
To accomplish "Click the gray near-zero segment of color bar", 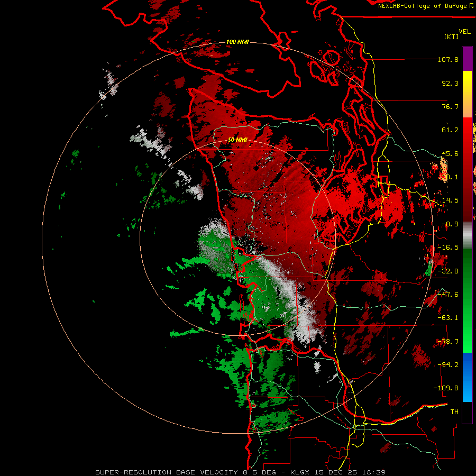I will click(x=467, y=235).
